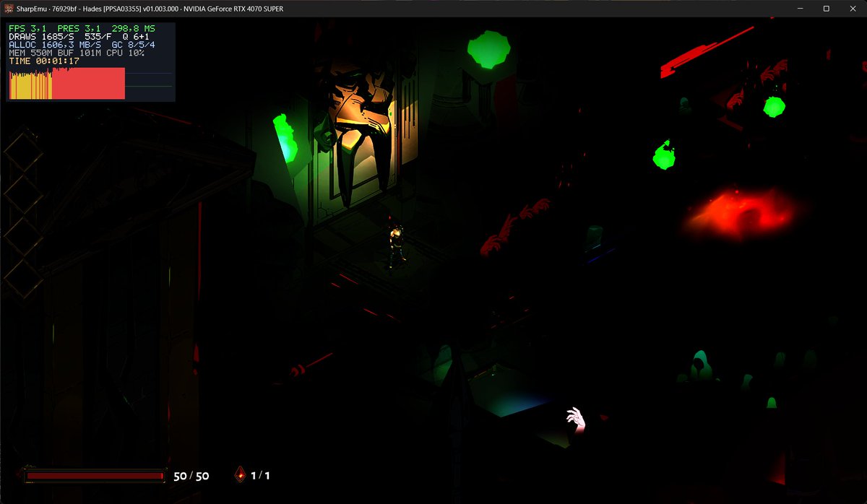
Task: Close the SharpEmu window
Action: tap(853, 8)
